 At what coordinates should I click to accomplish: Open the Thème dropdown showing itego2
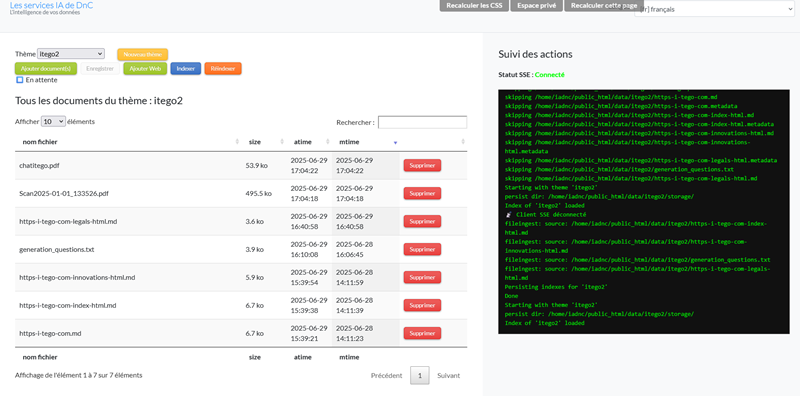point(71,54)
